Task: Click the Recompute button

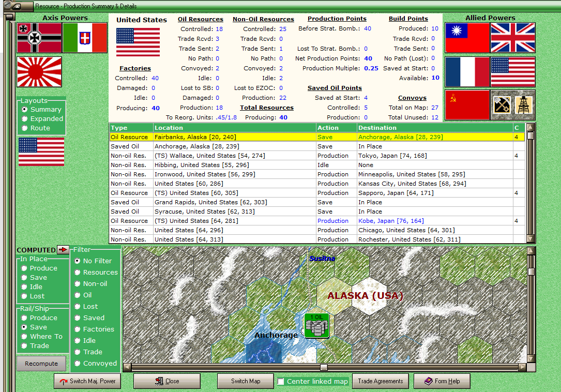Action: point(41,364)
